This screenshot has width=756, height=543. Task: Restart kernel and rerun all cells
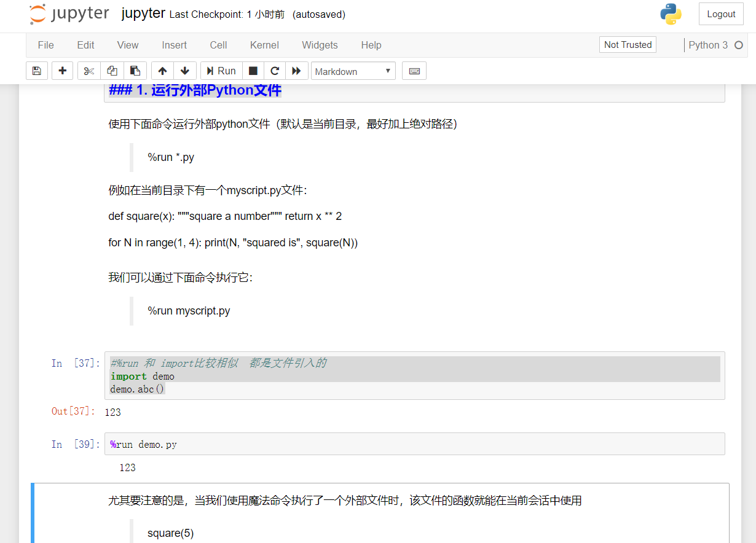tap(296, 71)
